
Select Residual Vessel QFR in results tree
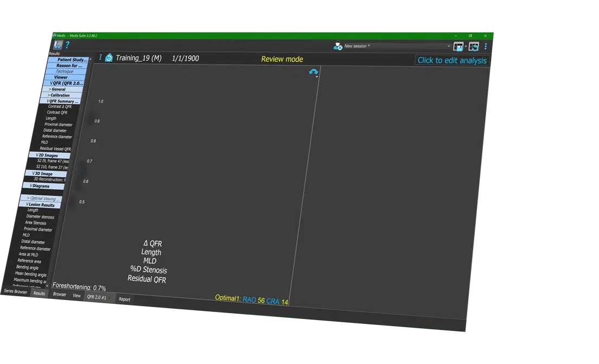click(55, 149)
